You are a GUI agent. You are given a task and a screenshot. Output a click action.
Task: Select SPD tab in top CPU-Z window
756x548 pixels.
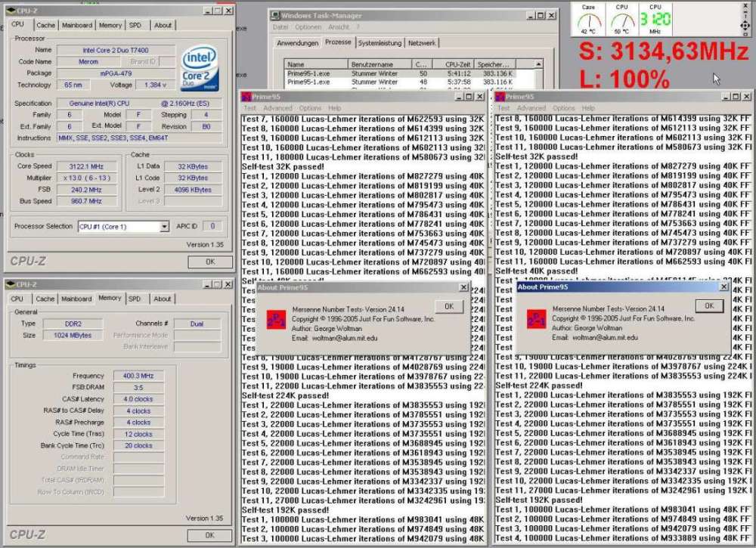pos(135,25)
